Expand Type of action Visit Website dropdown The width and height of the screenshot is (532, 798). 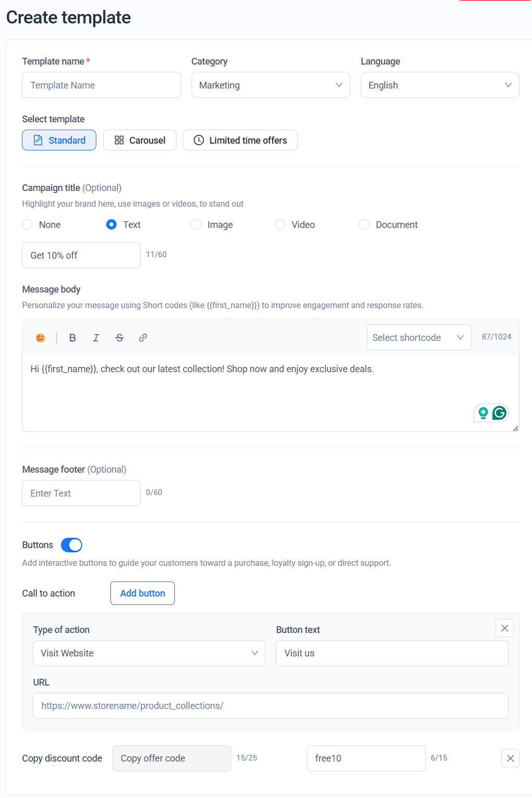149,653
